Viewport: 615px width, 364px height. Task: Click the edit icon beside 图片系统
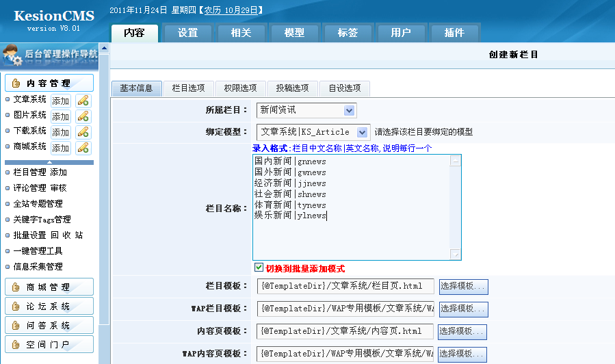pos(83,116)
